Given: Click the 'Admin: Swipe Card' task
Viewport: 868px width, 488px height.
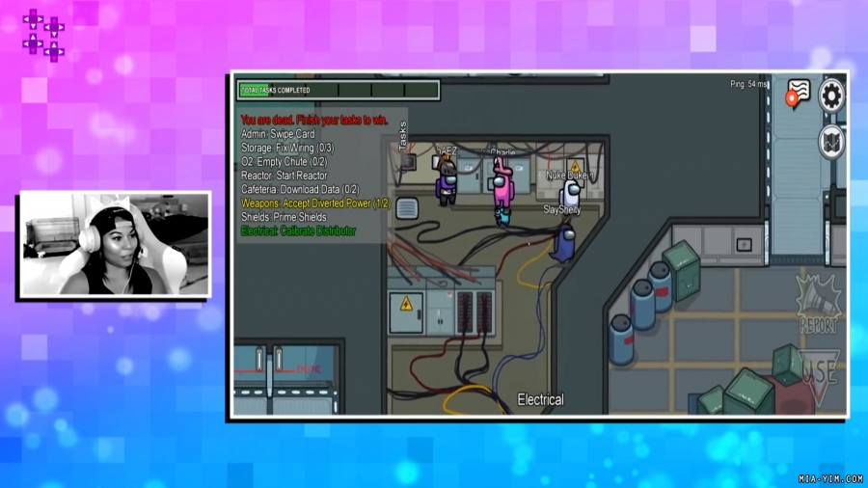Looking at the screenshot, I should 278,134.
